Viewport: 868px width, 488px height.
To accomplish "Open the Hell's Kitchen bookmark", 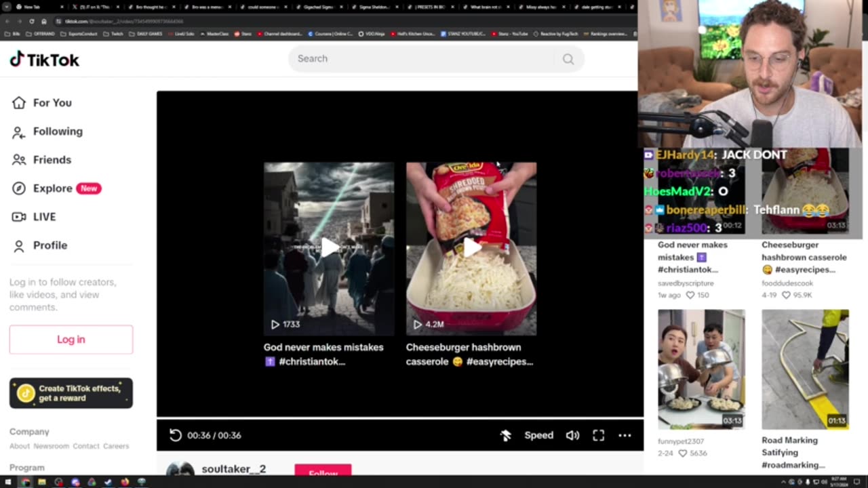I will (x=412, y=33).
